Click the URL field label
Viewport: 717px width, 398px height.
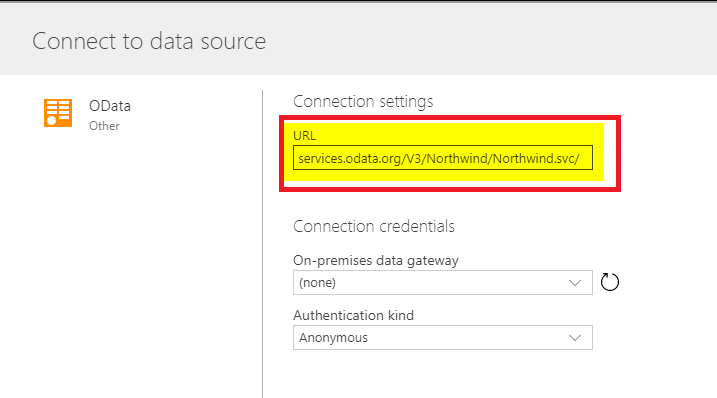coord(305,135)
